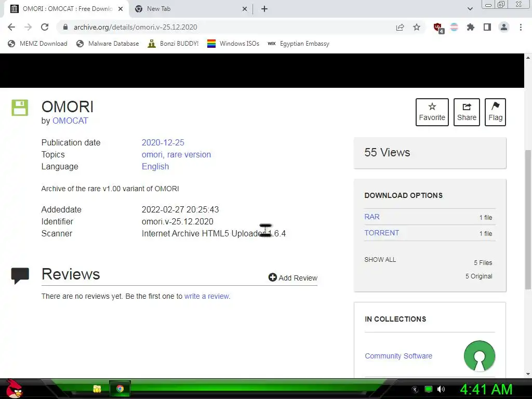The width and height of the screenshot is (532, 399).
Task: Open the Bonzi BUDDY! bookmark
Action: (173, 44)
